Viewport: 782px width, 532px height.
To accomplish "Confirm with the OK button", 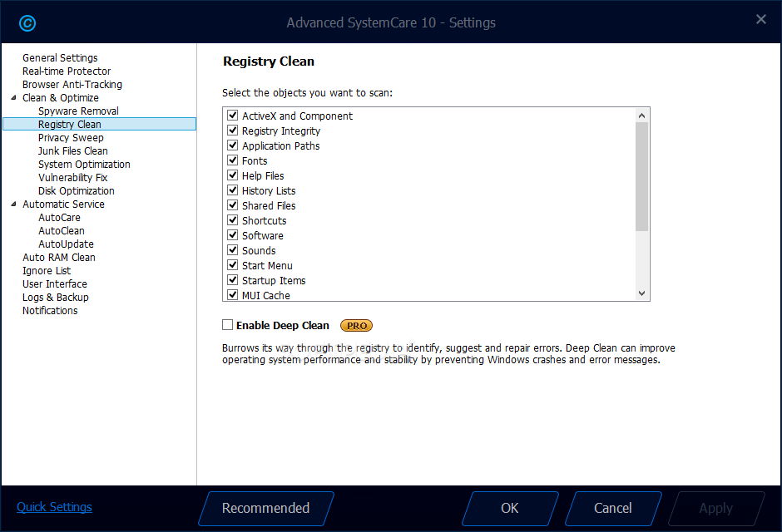I will [510, 508].
